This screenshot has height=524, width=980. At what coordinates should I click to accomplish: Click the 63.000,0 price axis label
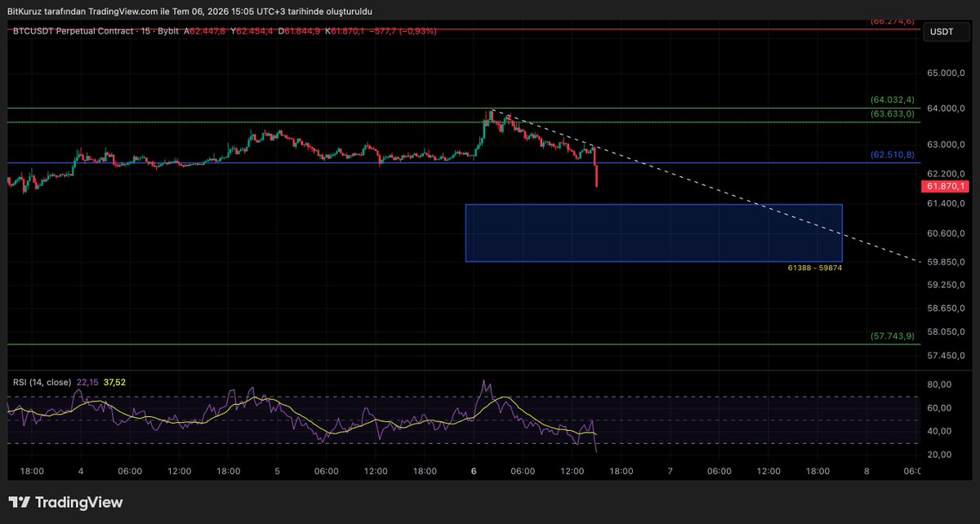(x=946, y=145)
